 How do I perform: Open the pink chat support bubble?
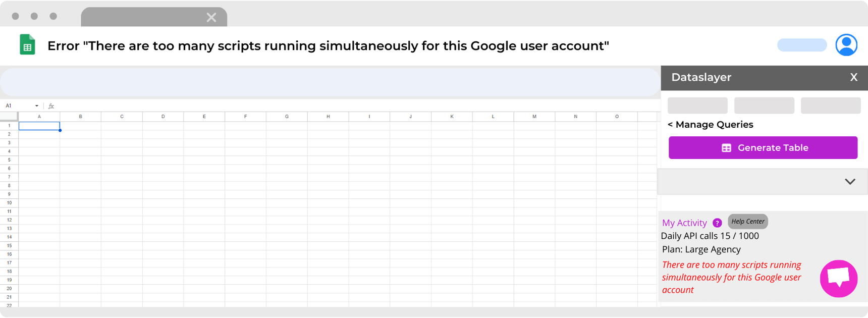pyautogui.click(x=839, y=279)
